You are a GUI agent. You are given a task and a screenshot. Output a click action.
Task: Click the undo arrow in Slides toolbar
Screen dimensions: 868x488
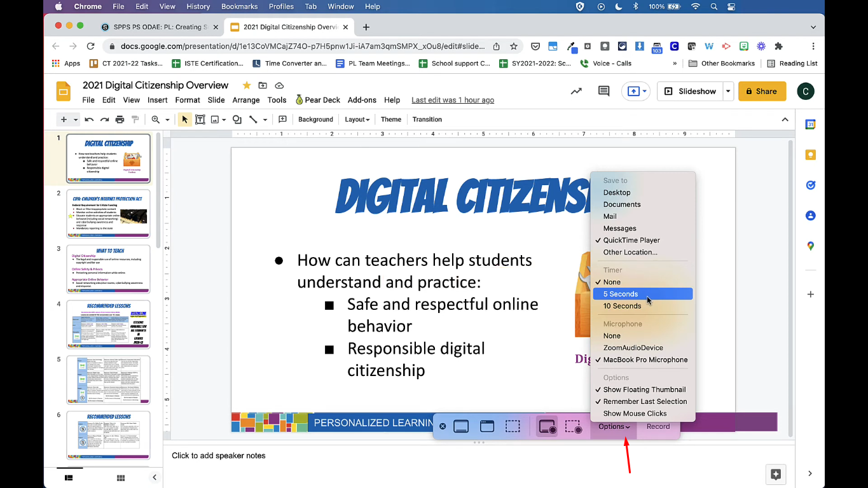89,120
